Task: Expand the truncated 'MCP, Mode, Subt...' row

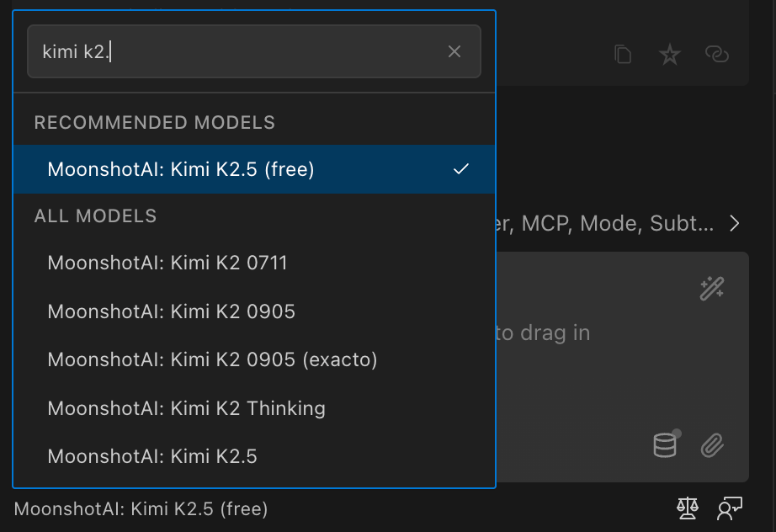Action: point(734,223)
